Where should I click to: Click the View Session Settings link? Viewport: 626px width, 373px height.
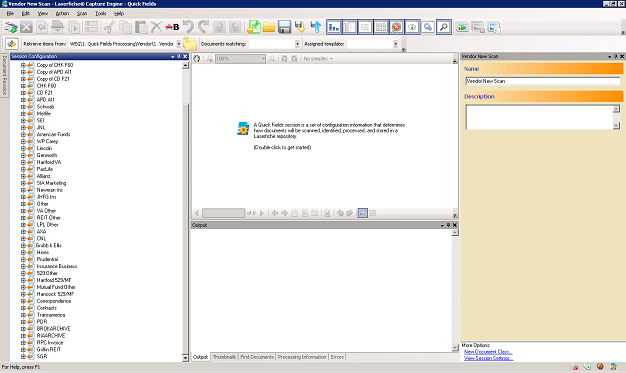489,358
